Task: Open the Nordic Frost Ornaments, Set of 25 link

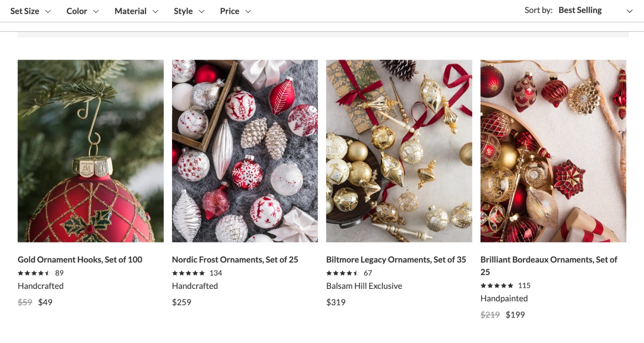Action: pyautogui.click(x=235, y=260)
